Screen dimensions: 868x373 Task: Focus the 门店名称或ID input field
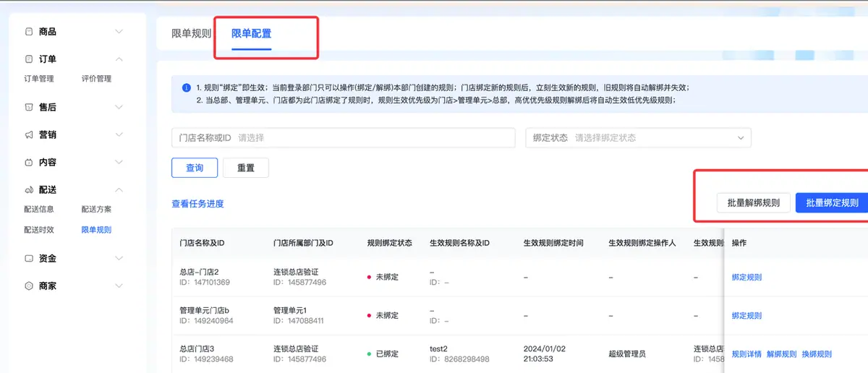coord(343,137)
